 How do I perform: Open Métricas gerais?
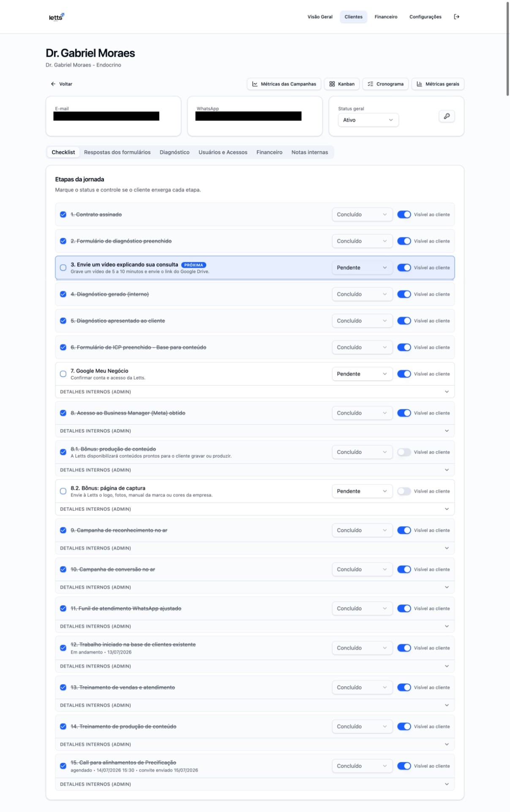(438, 84)
